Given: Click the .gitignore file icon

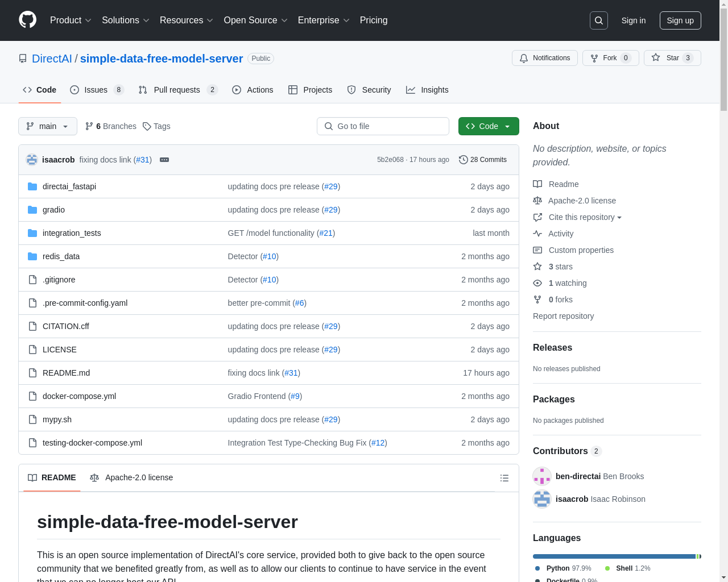Looking at the screenshot, I should [x=32, y=280].
